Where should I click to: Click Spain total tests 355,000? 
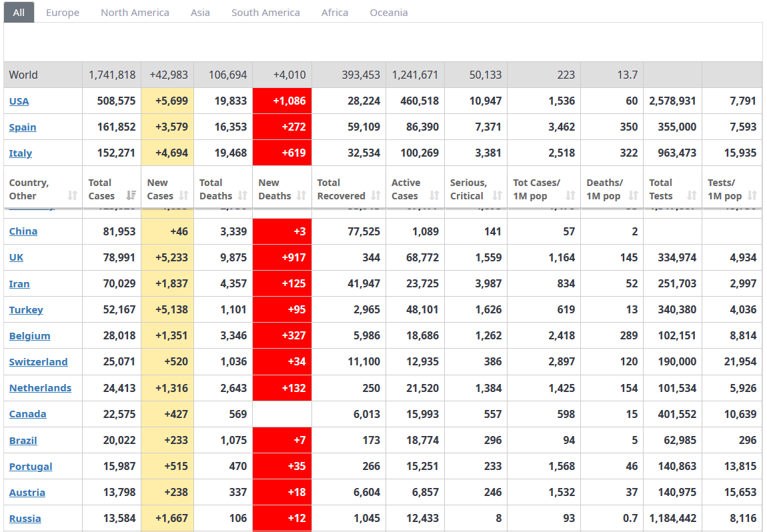[677, 127]
